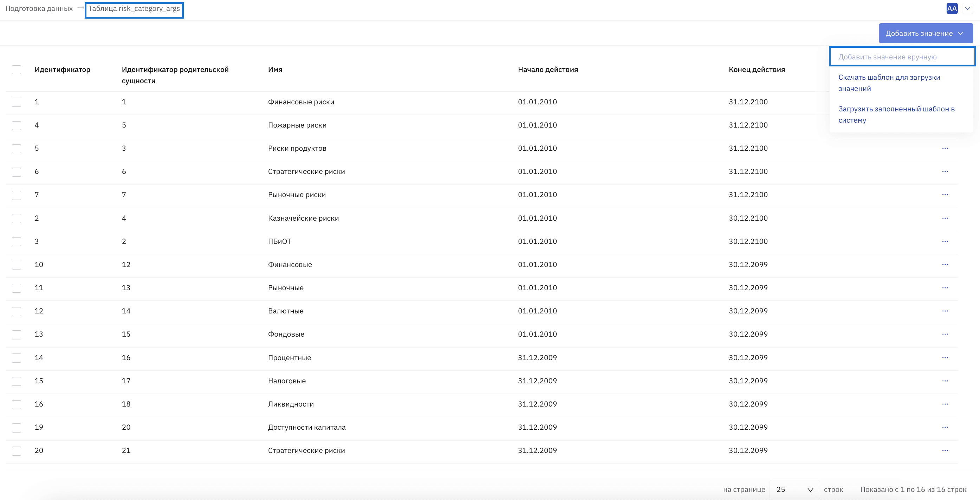980x500 pixels.
Task: Open actions menu for Казначейские риски row
Action: pos(945,218)
